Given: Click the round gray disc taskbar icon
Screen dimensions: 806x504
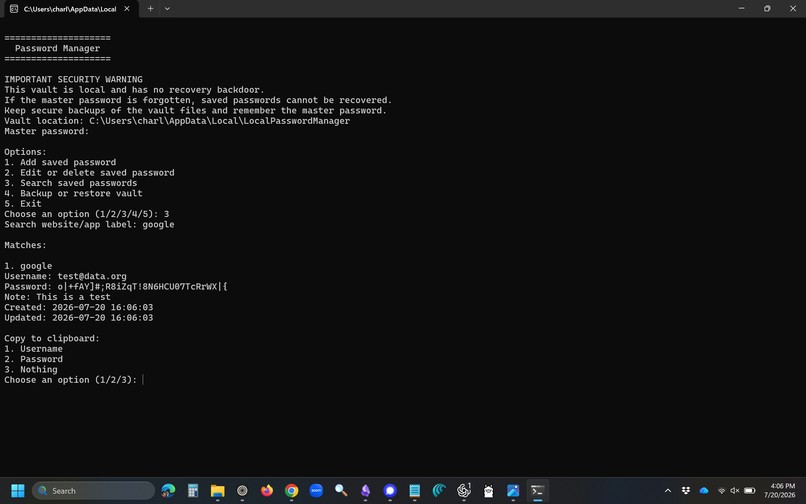Looking at the screenshot, I should (x=242, y=491).
